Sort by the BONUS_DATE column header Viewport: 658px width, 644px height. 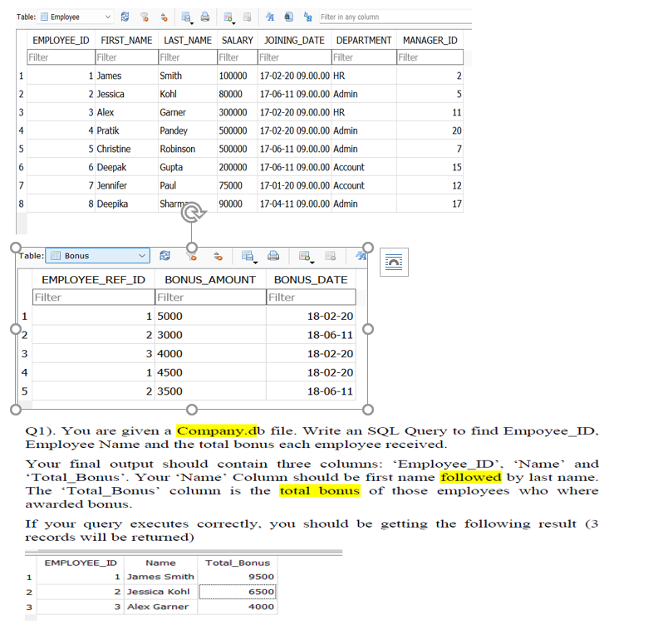[x=311, y=279]
